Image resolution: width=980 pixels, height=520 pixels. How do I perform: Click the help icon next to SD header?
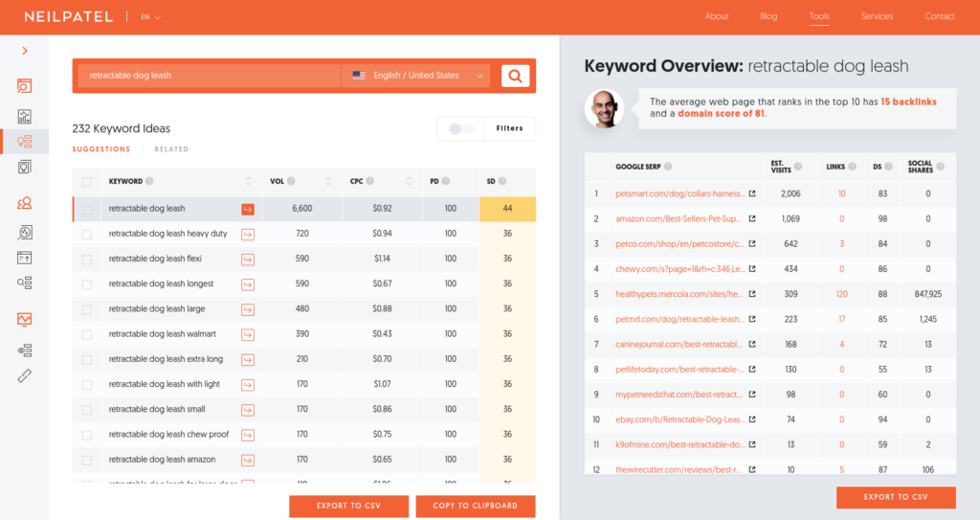(x=502, y=181)
